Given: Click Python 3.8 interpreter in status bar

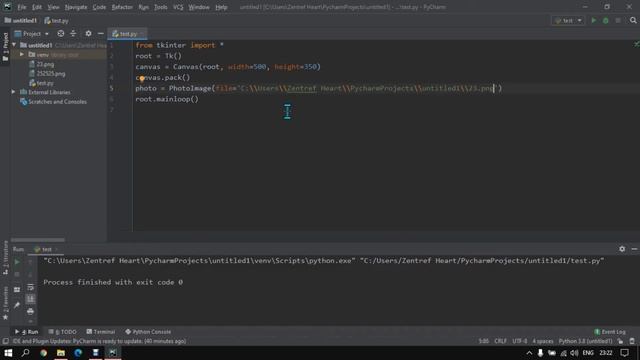Looking at the screenshot, I should coord(585,341).
